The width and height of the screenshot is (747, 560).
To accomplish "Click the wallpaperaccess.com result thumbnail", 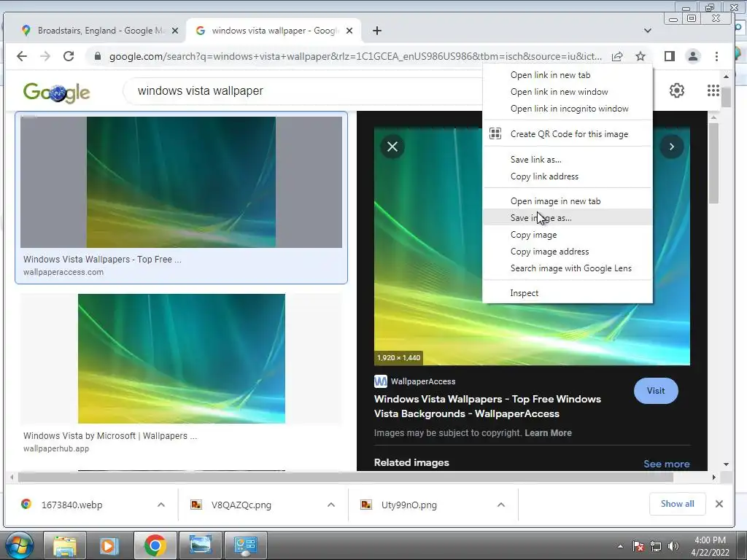I will pos(181,182).
